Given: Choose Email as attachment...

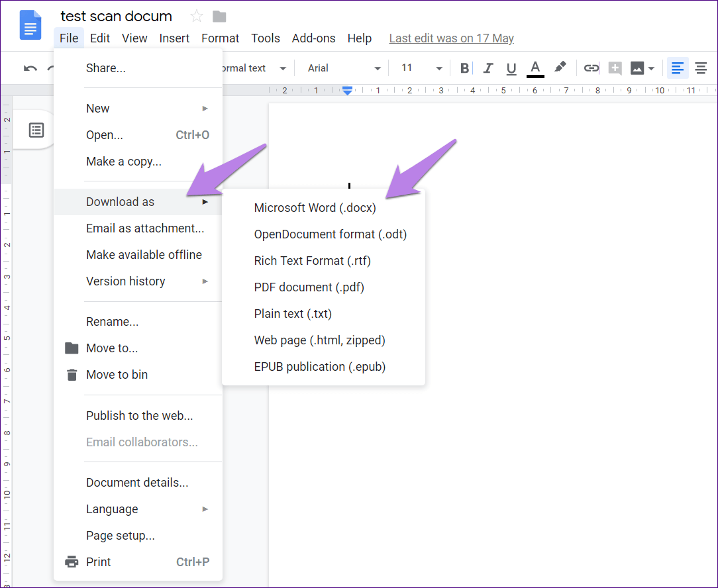Looking at the screenshot, I should 138,228.
